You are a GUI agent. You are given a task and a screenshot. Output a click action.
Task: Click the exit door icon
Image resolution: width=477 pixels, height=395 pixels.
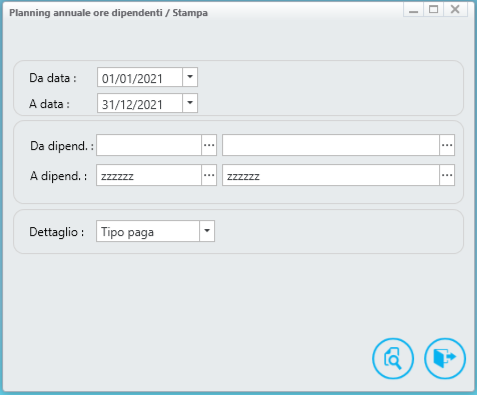click(x=445, y=359)
